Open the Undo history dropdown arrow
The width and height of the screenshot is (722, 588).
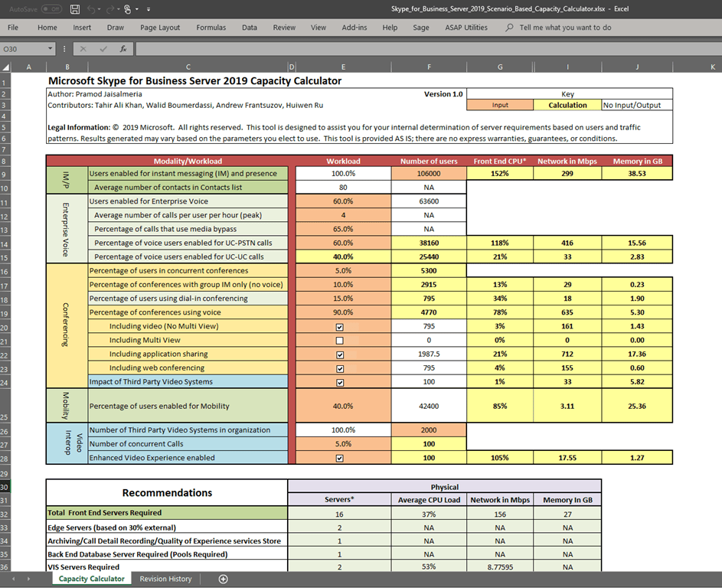100,9
